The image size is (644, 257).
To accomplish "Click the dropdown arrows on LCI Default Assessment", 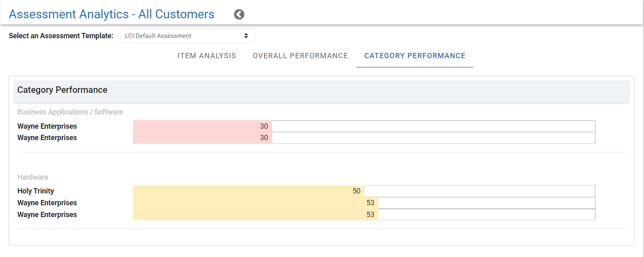I will pyautogui.click(x=246, y=36).
